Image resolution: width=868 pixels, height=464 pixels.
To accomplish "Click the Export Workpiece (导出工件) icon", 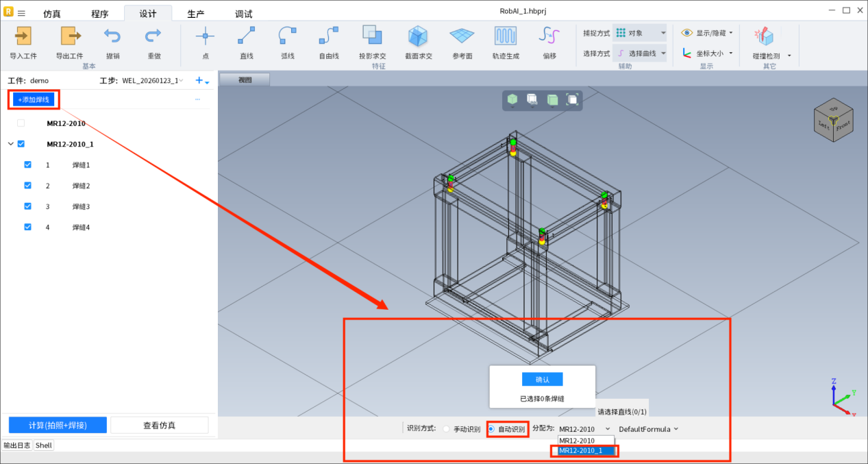I will click(69, 36).
